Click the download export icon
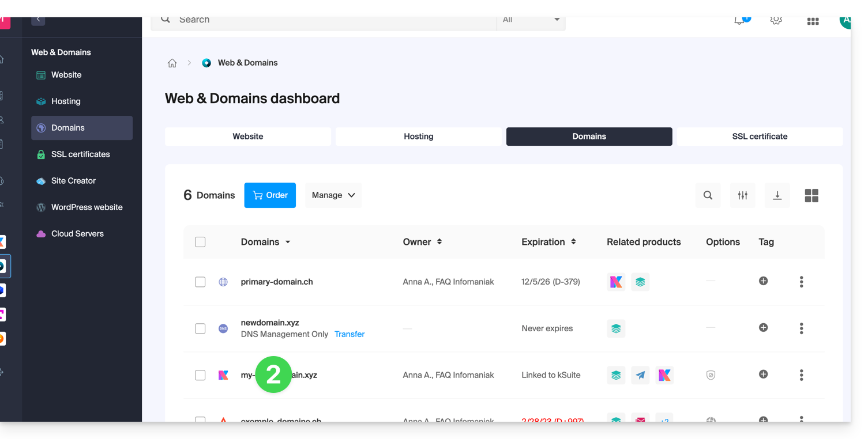868x439 pixels. coord(777,195)
